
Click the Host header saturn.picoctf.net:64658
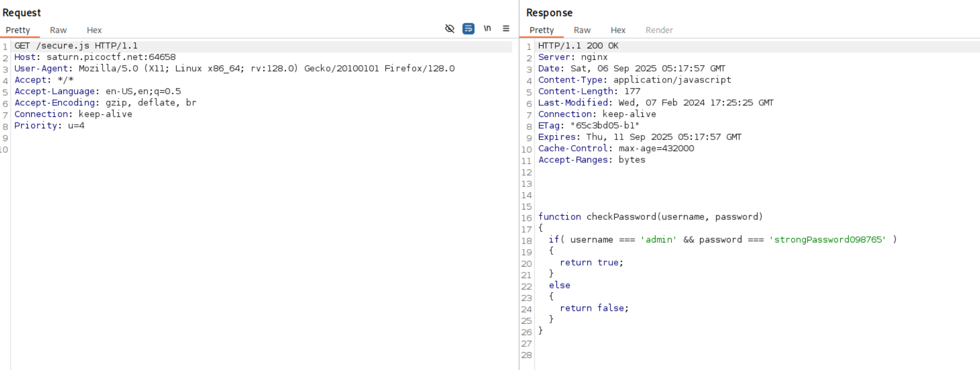click(95, 57)
